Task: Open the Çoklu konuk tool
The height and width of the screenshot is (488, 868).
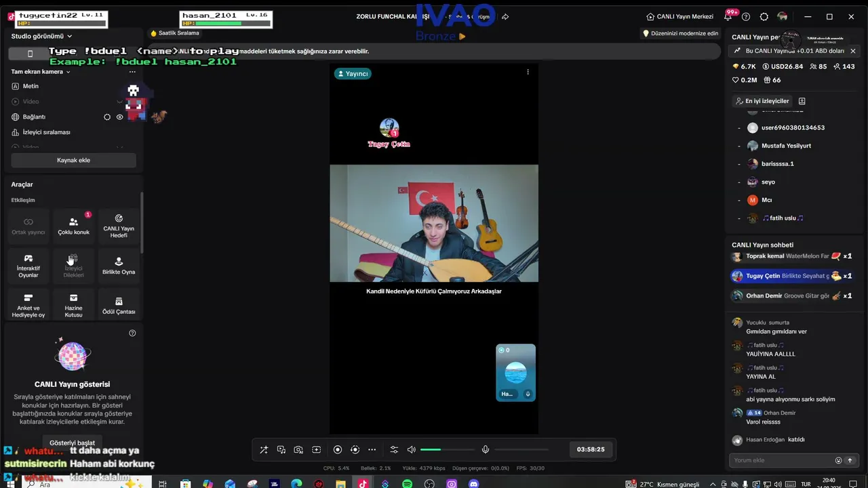Action: pyautogui.click(x=73, y=226)
